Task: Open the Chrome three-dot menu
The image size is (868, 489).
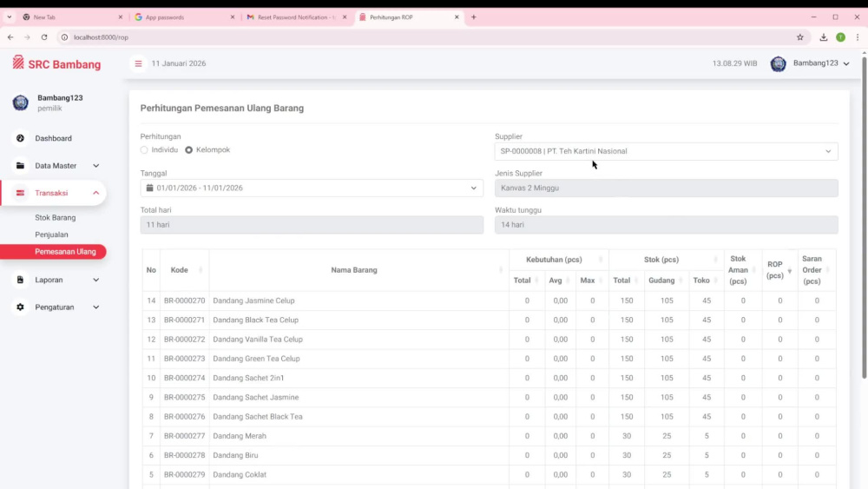Action: 858,37
